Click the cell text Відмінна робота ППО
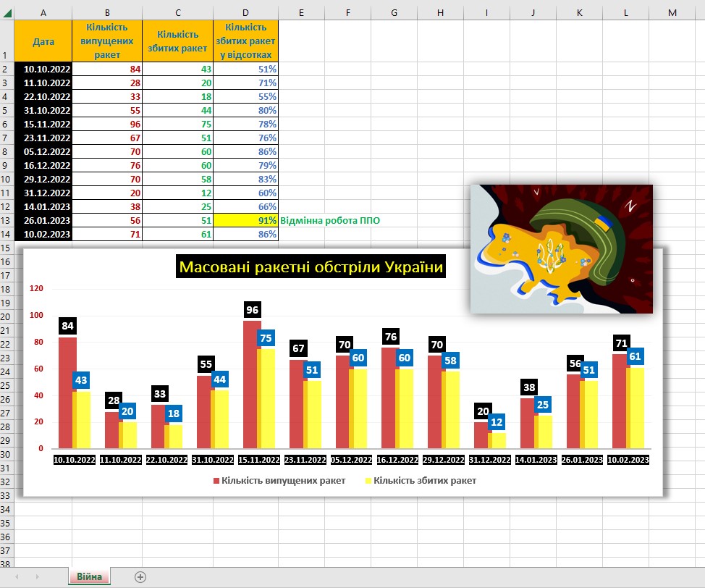This screenshot has width=705, height=588. pos(329,220)
